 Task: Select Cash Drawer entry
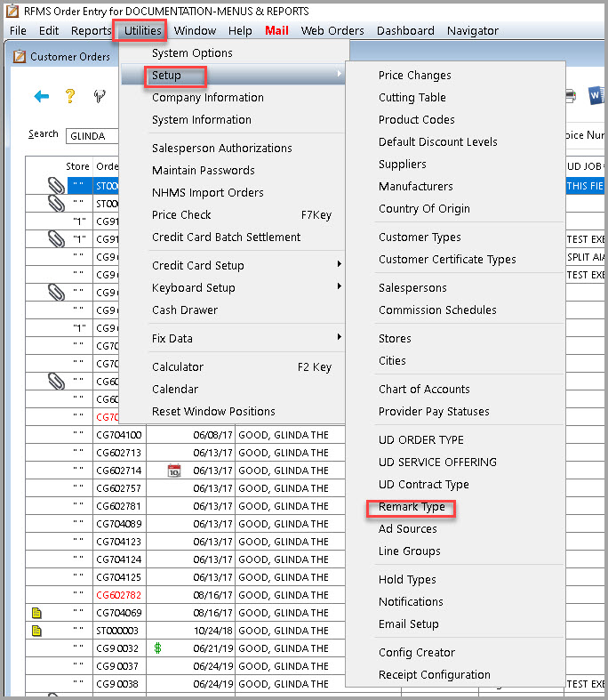point(185,310)
